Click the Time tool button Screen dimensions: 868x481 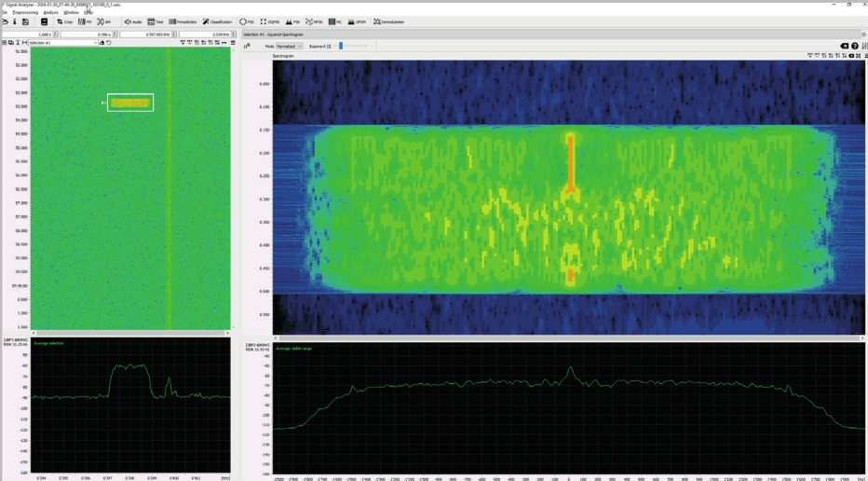coord(156,21)
